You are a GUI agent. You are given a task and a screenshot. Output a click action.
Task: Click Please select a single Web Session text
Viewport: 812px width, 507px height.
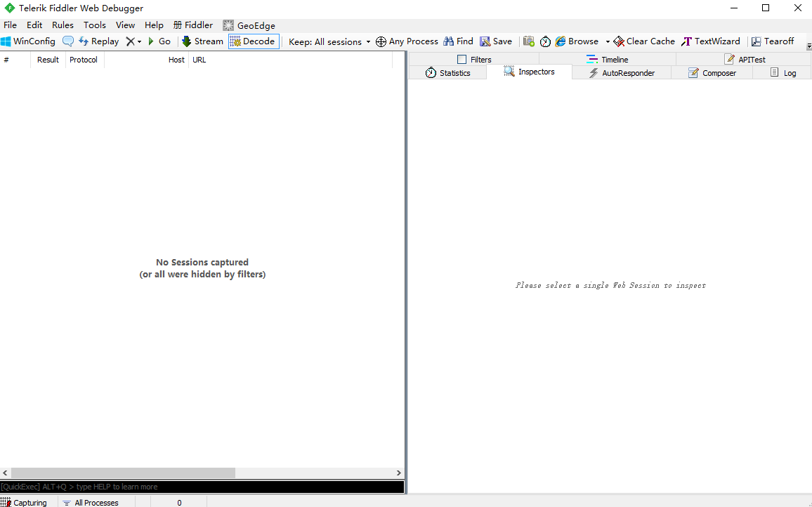click(x=610, y=285)
